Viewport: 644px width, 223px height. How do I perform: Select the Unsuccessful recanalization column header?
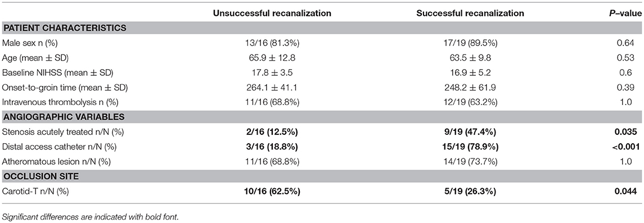click(272, 13)
